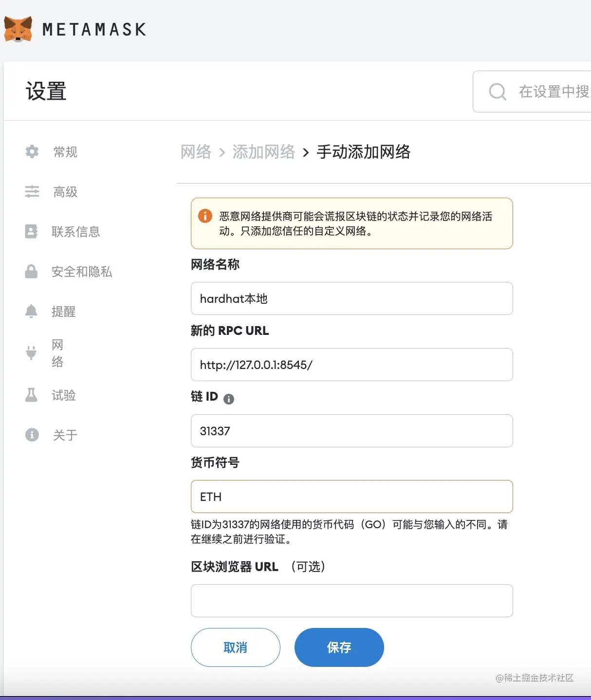Go back to 添加网络 breadcrumb

point(264,152)
